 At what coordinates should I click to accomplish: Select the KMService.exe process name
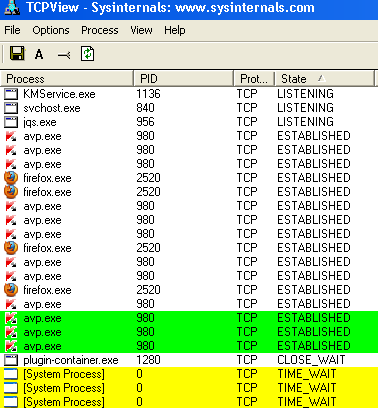59,94
